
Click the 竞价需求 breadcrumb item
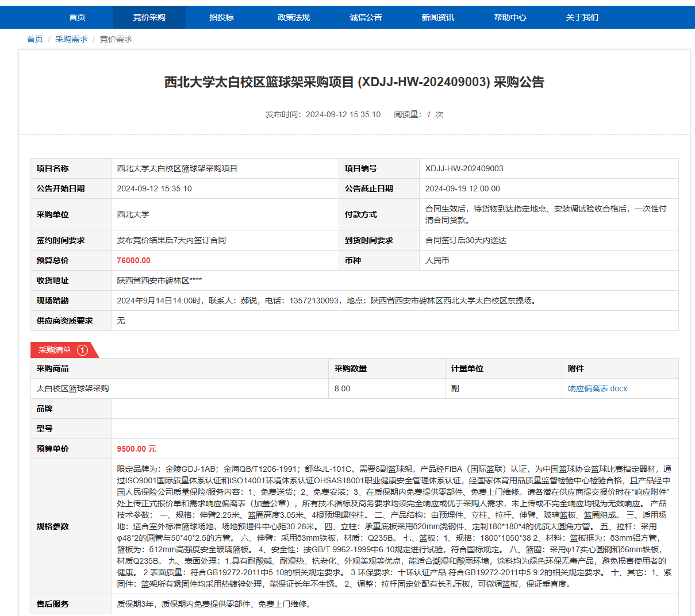click(116, 39)
